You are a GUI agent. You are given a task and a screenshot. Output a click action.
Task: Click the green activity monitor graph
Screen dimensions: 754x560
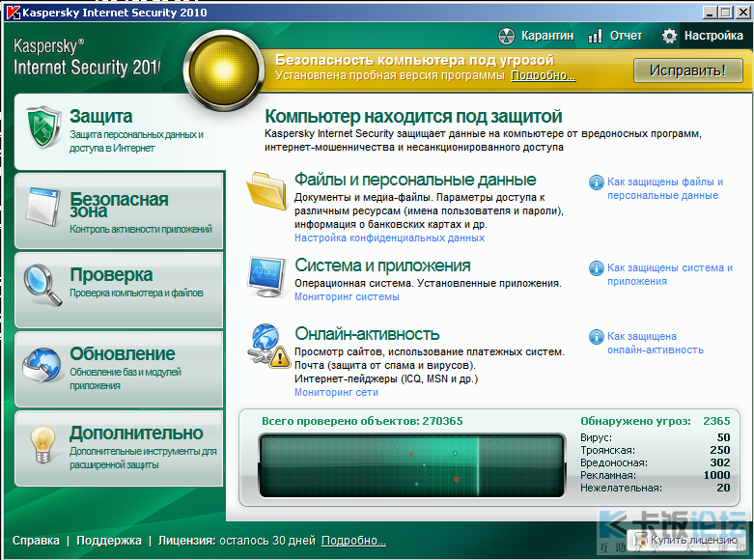tap(411, 465)
